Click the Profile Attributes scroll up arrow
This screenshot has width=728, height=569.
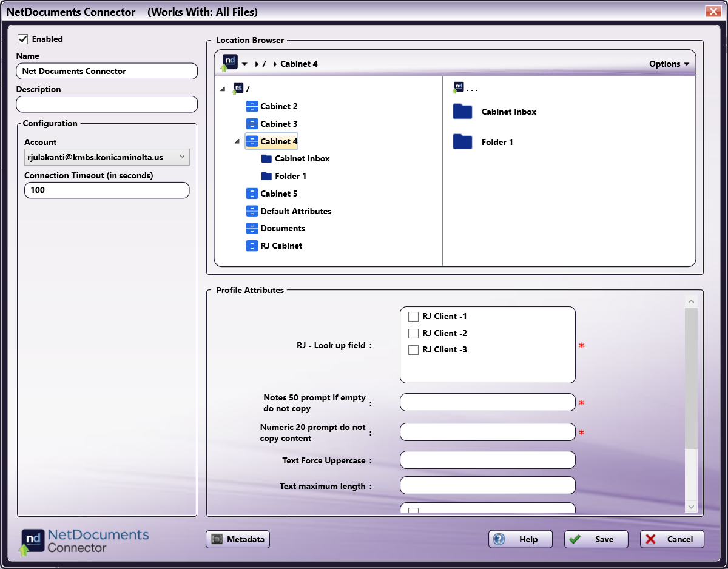point(691,301)
